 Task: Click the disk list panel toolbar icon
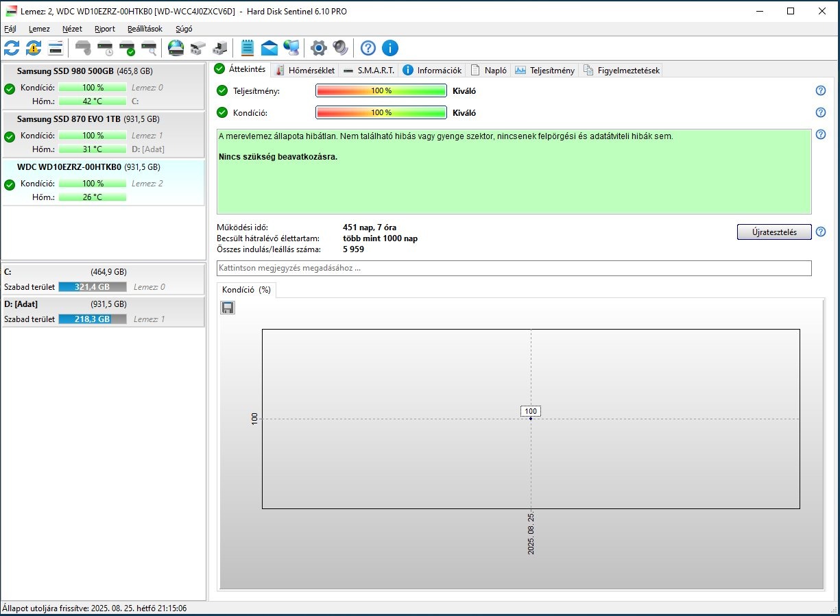[56, 48]
